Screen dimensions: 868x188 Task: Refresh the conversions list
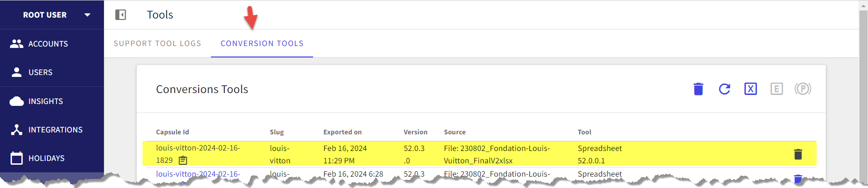(724, 89)
